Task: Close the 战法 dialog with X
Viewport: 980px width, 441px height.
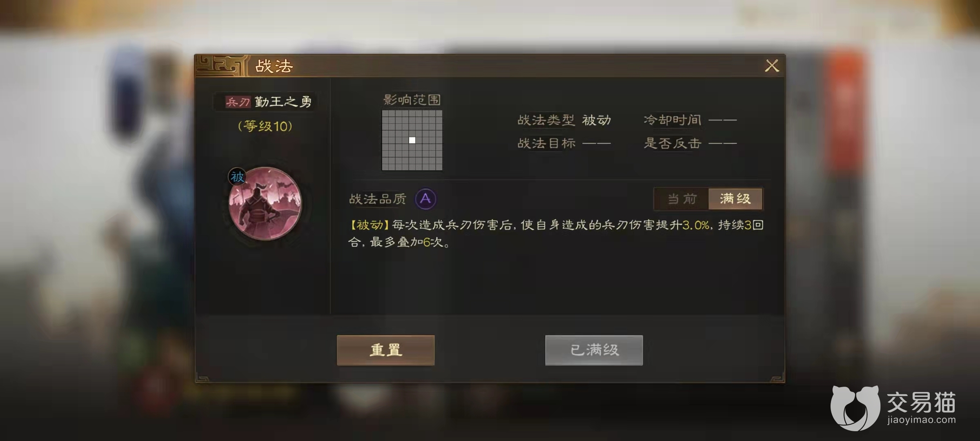Action: 772,66
